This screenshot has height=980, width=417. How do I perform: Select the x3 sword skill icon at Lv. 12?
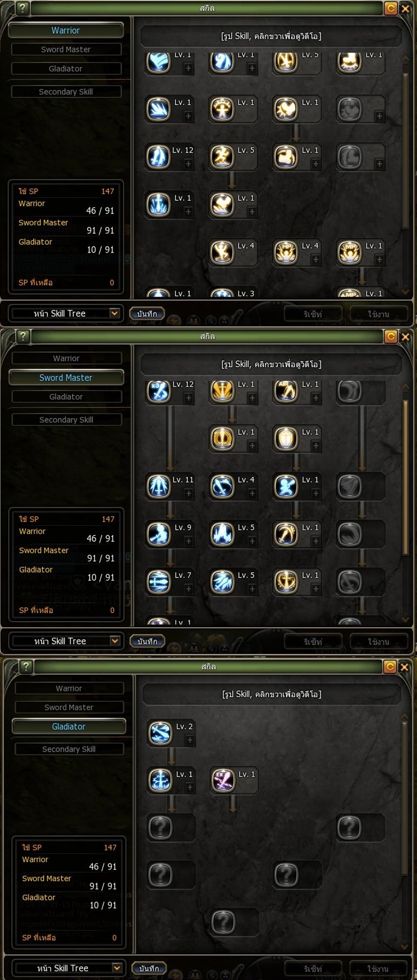point(159,391)
